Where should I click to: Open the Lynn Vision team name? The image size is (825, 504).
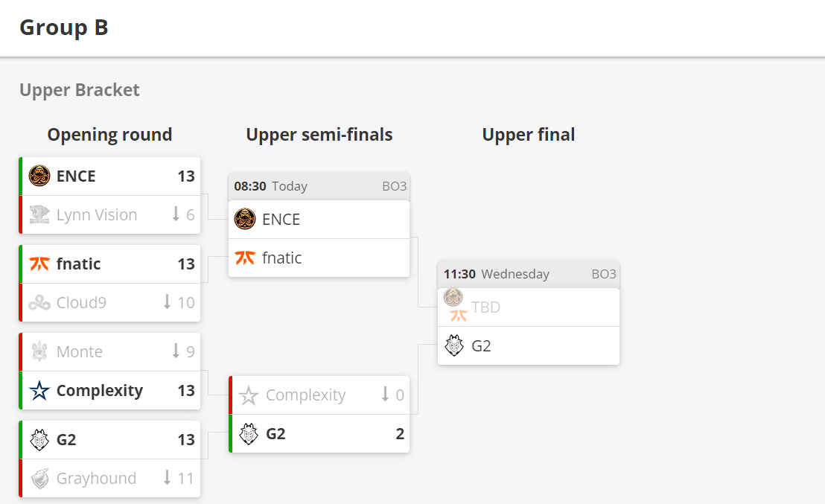pyautogui.click(x=97, y=214)
